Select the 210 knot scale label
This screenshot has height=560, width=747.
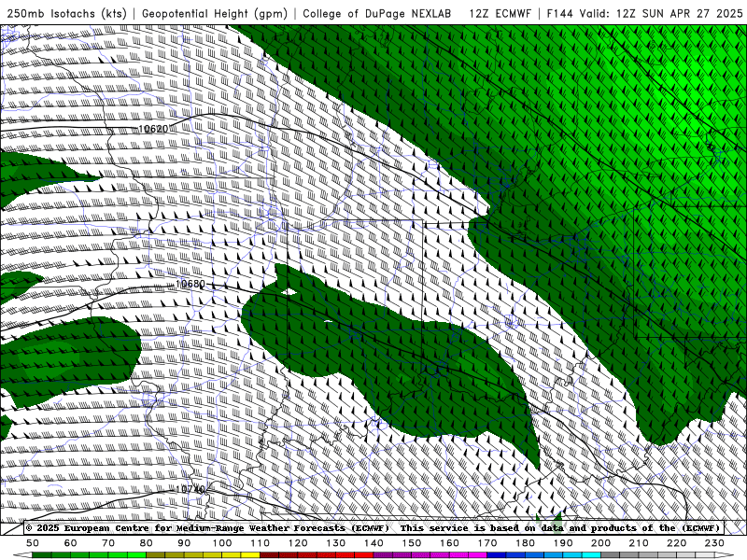tap(639, 543)
